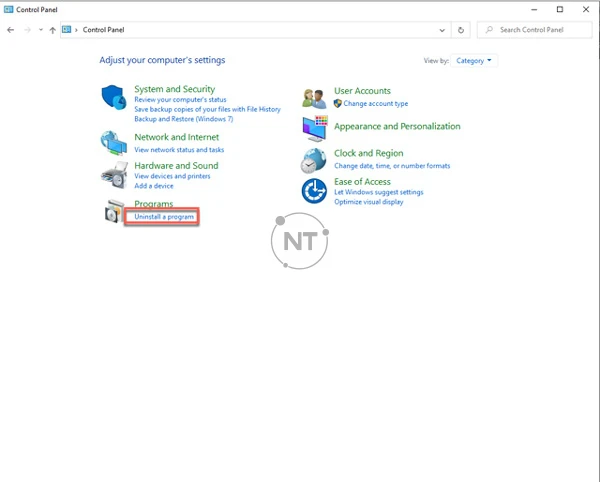Go up one level with Up arrow
600x482 pixels.
pos(53,30)
